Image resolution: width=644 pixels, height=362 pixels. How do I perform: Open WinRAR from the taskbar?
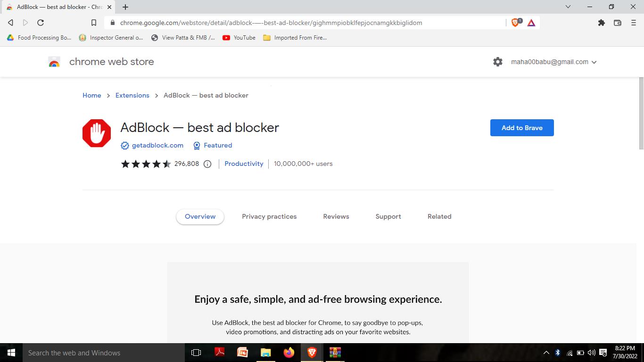335,353
